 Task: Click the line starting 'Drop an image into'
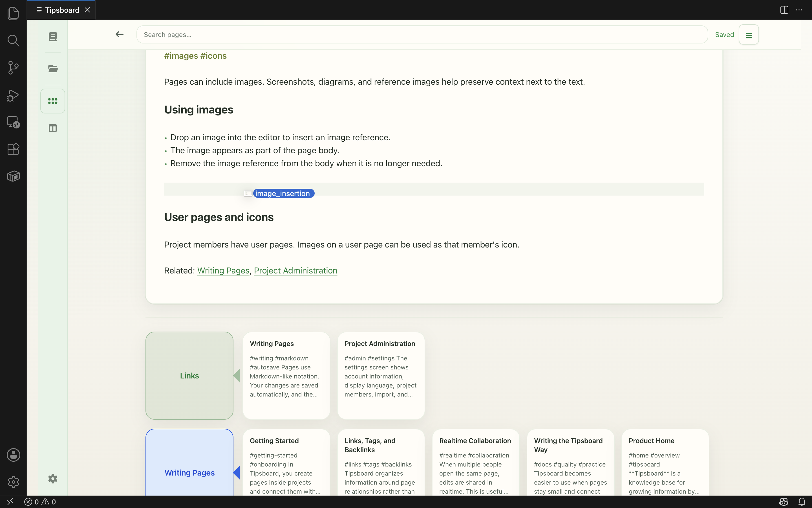pos(280,137)
